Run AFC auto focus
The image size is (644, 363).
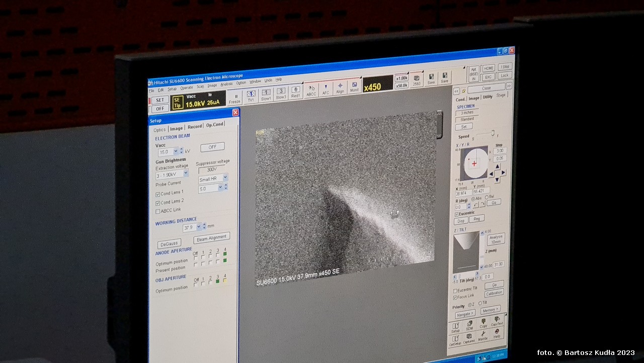pyautogui.click(x=326, y=89)
